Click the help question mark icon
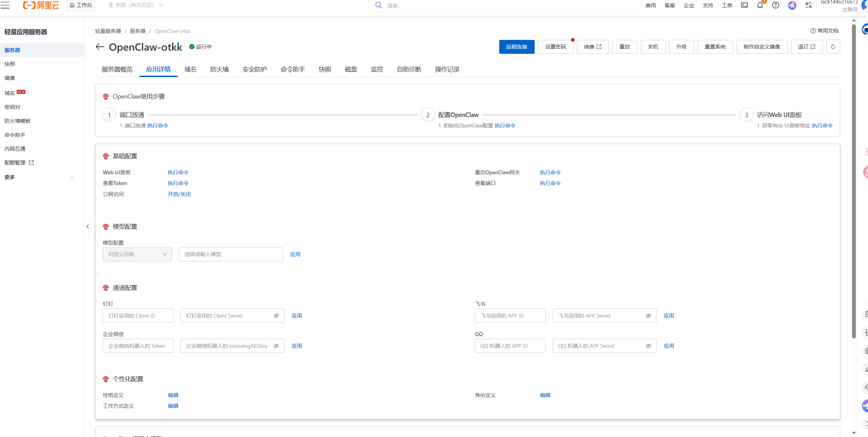868x437 pixels. click(776, 5)
